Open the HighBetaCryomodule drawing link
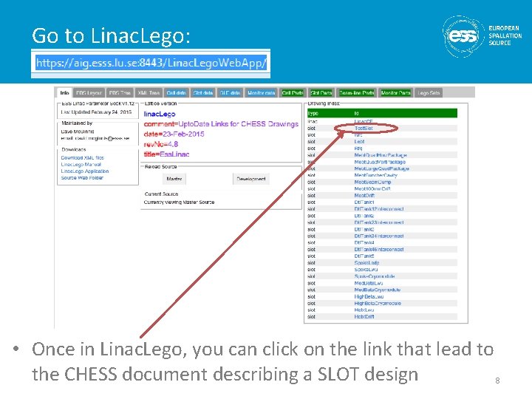This screenshot has height=399, width=532. tap(378, 304)
